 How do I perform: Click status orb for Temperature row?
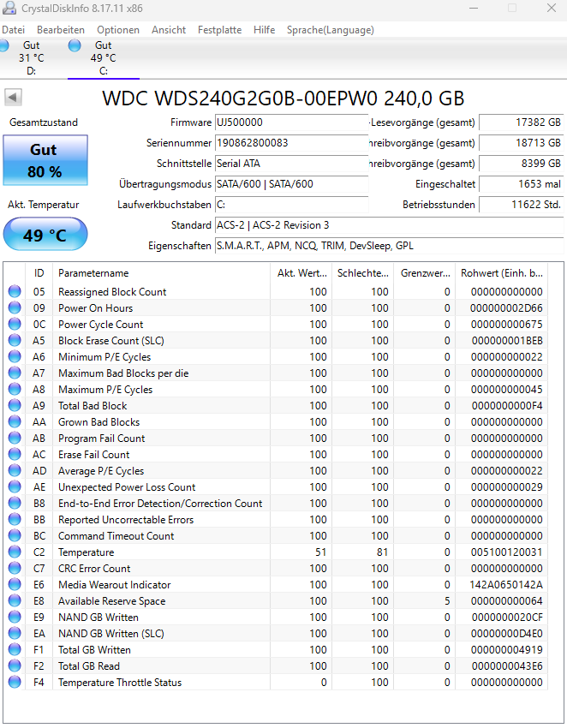pos(15,552)
